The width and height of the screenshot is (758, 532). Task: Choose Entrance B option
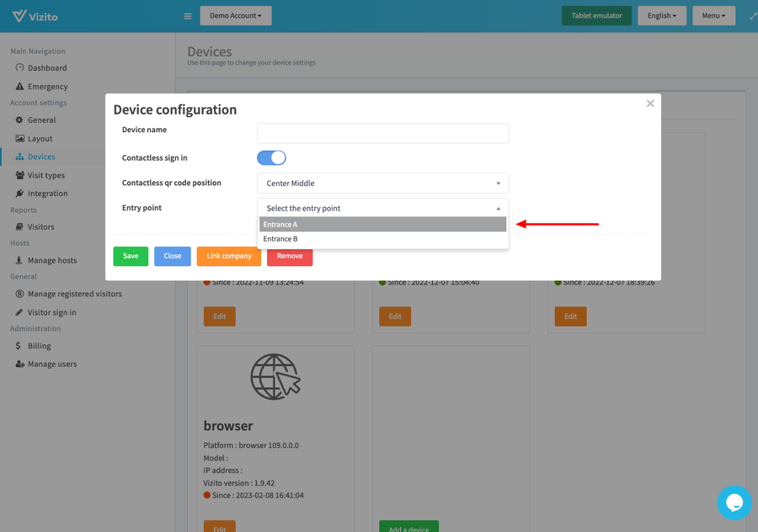[382, 239]
